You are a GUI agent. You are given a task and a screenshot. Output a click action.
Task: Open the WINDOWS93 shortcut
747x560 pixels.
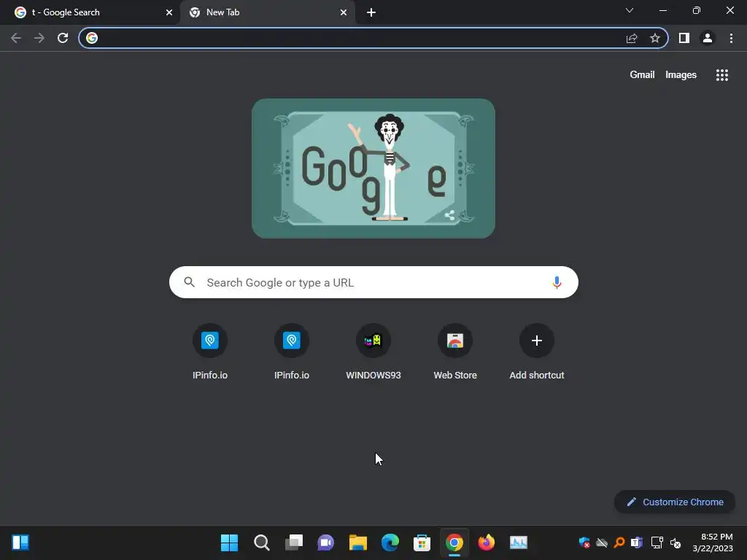(x=373, y=352)
